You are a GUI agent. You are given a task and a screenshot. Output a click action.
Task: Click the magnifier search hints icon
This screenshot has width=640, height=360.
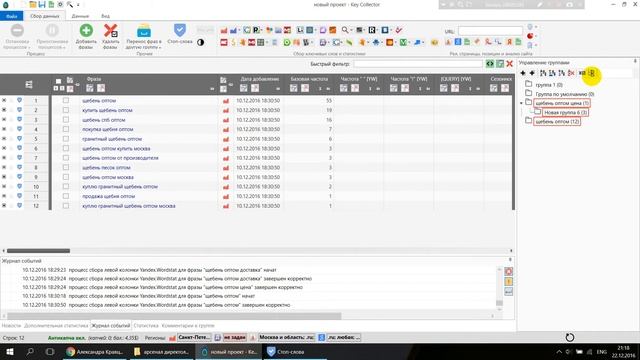(x=345, y=30)
